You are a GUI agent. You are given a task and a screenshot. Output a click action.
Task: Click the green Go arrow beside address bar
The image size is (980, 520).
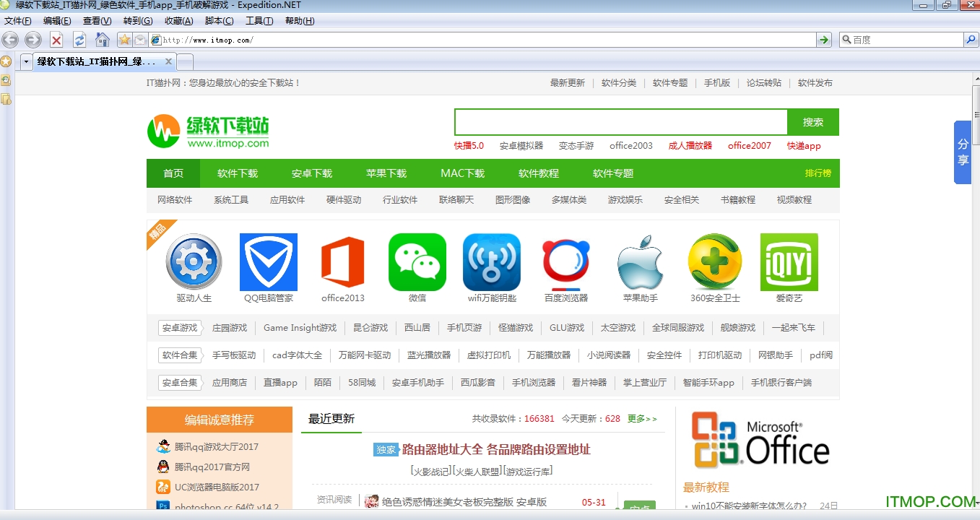(824, 40)
